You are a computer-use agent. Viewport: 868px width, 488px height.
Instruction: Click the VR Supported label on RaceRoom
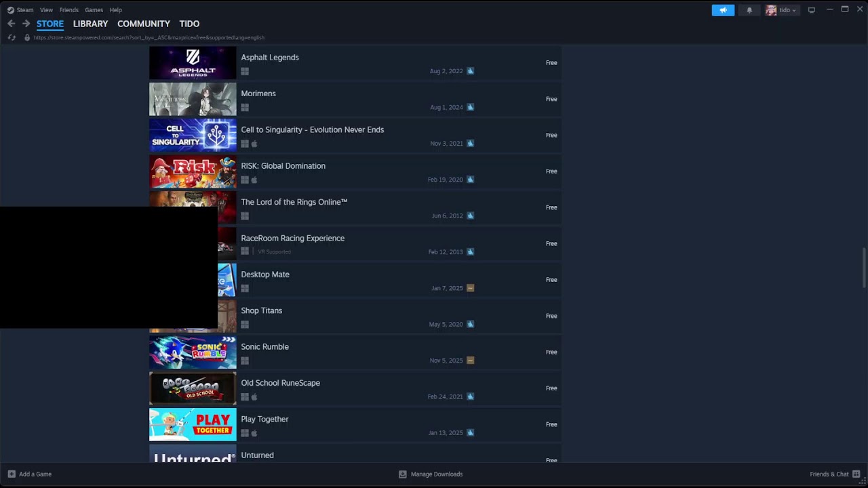point(274,252)
